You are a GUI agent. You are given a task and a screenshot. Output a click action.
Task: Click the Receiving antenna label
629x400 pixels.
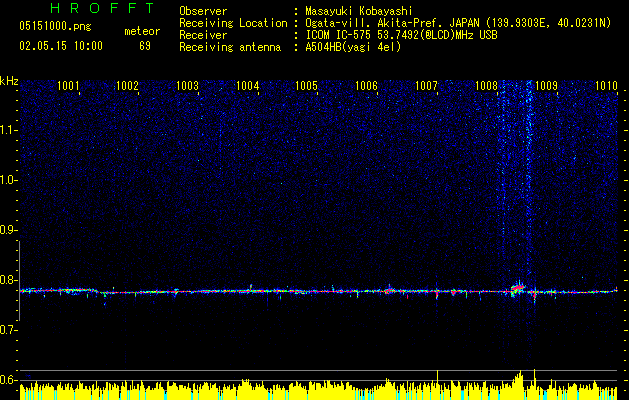(230, 47)
